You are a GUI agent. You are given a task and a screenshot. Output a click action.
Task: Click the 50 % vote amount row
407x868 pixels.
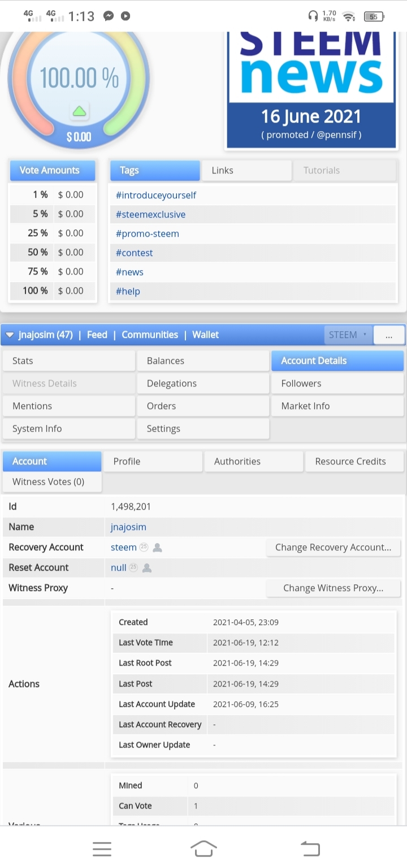[53, 252]
